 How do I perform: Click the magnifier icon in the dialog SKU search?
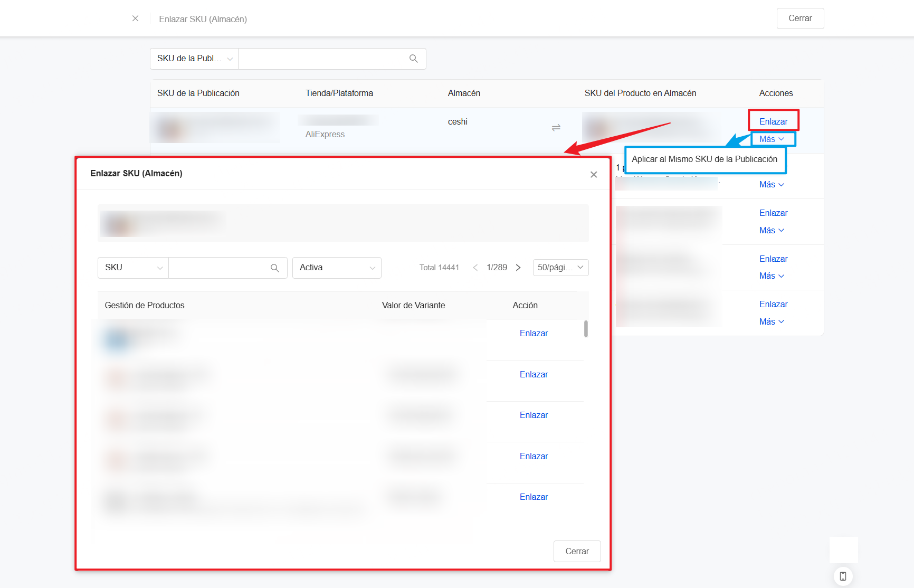(275, 268)
